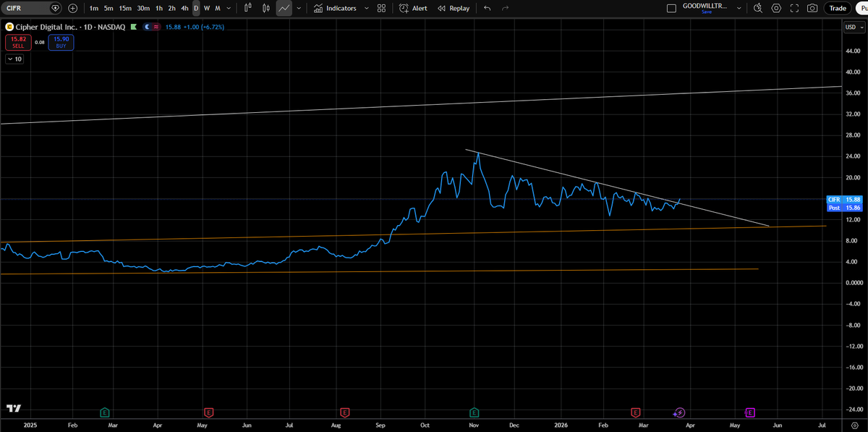Expand the chart style dropdown
Screen dimensions: 868x432
pyautogui.click(x=299, y=8)
